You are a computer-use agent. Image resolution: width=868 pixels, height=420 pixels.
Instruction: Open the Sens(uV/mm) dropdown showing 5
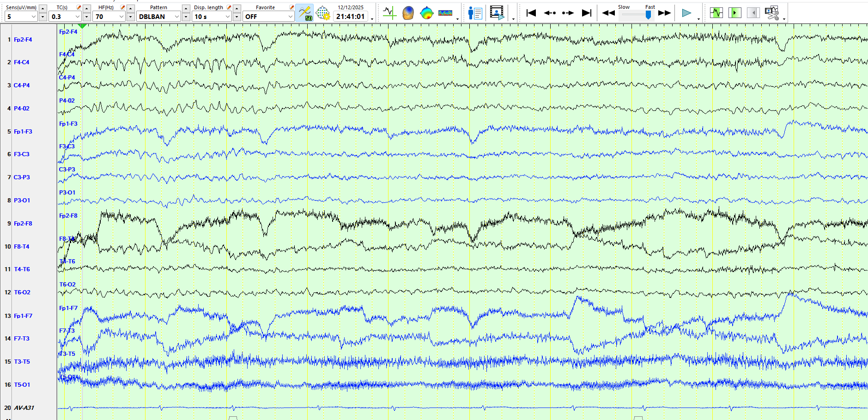21,17
